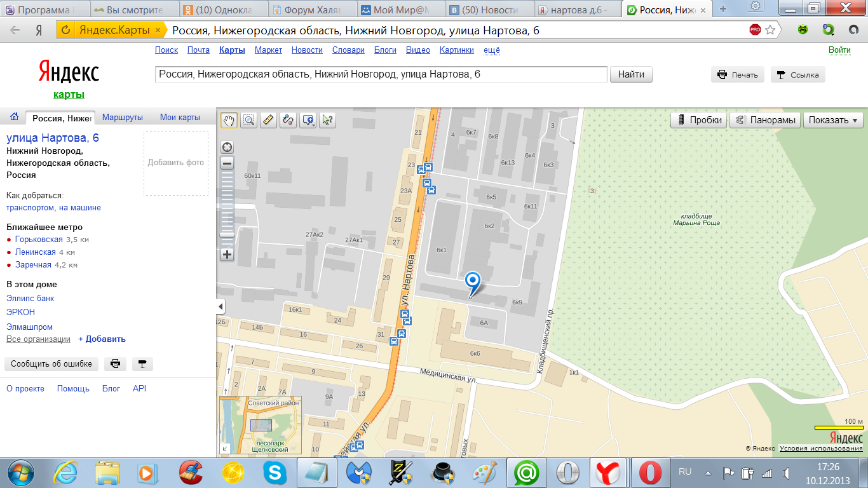This screenshot has height=488, width=868.
Task: Open the ЭРКОН organization link
Action: click(21, 313)
